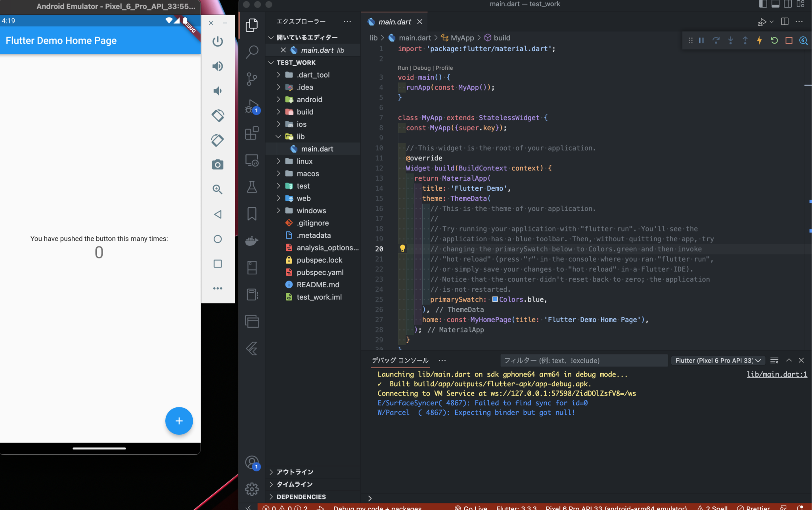Click Go Live in status bar

(x=471, y=508)
